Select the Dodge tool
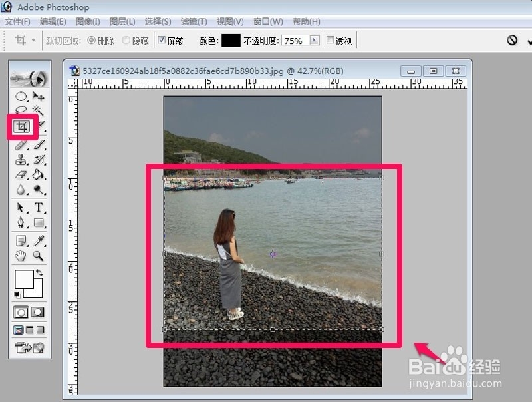 pyautogui.click(x=39, y=190)
